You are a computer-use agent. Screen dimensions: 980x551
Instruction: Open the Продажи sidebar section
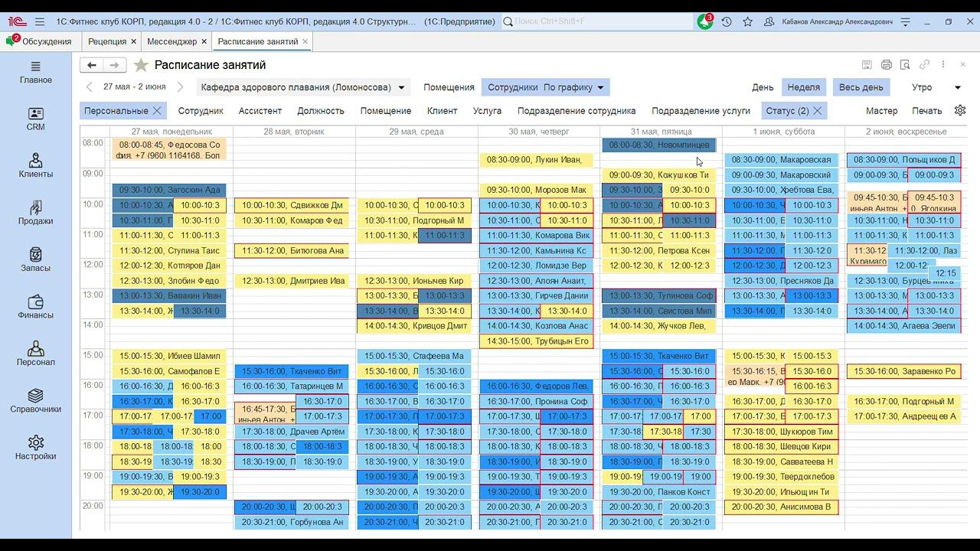pos(36,214)
